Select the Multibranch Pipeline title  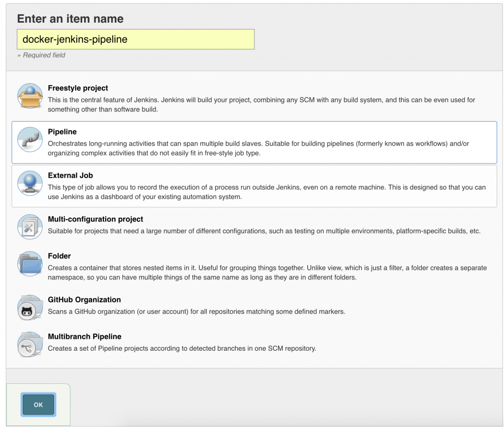tap(85, 337)
